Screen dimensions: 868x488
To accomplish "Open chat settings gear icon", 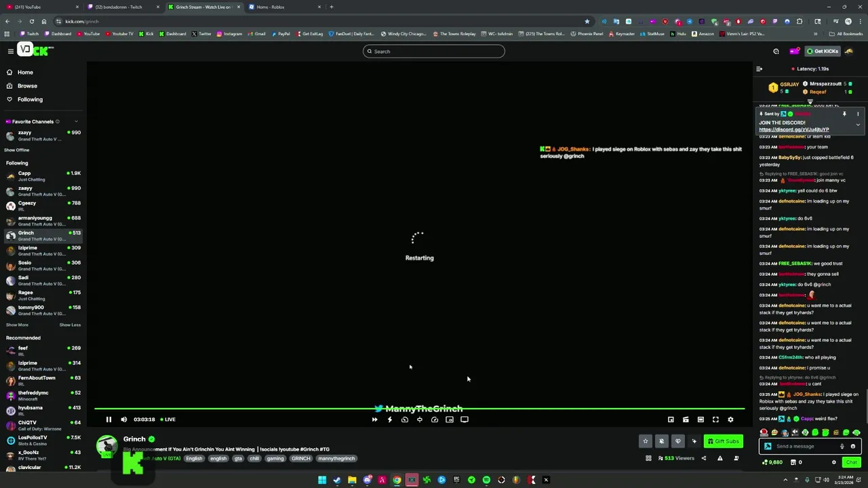I will click(x=834, y=462).
